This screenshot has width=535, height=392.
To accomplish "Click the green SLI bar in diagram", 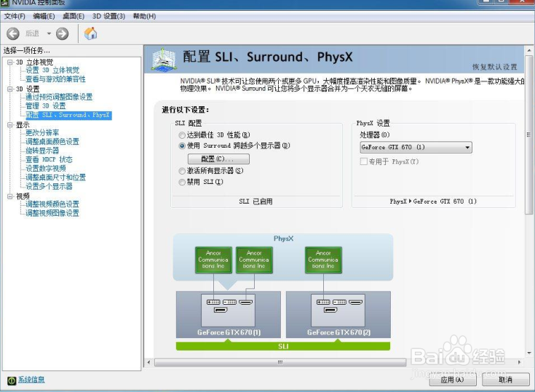I will 283,346.
